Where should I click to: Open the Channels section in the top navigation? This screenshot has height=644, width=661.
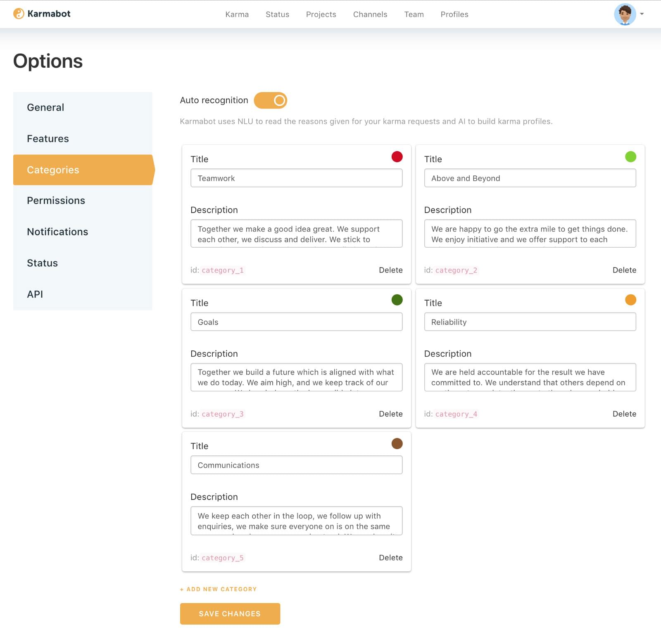coord(370,14)
